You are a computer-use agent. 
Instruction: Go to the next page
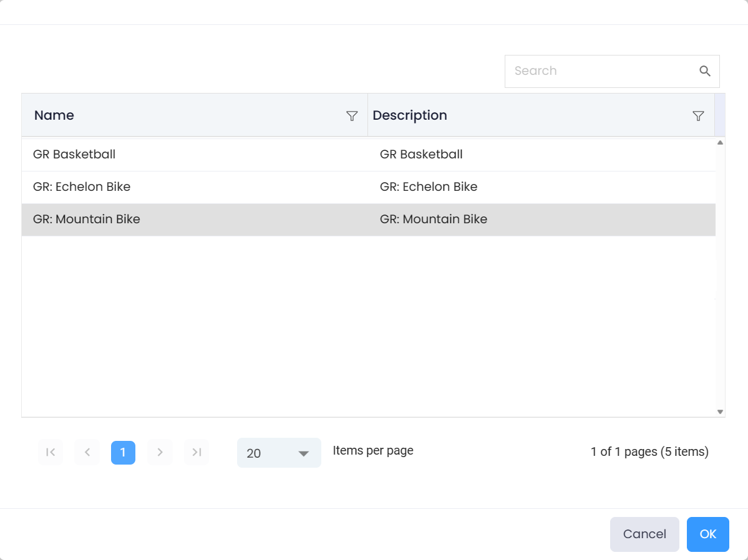point(160,453)
